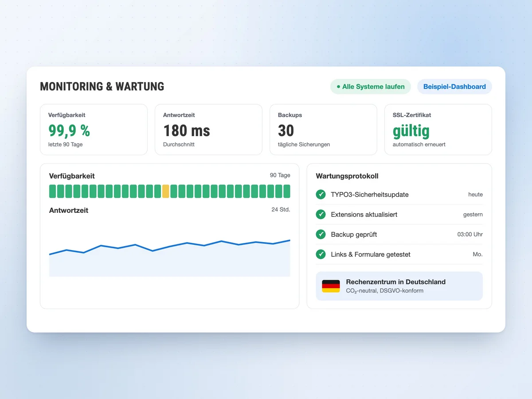Click the check icon beside Extensions aktualisiert
Screen dimensions: 532x399
pos(321,214)
